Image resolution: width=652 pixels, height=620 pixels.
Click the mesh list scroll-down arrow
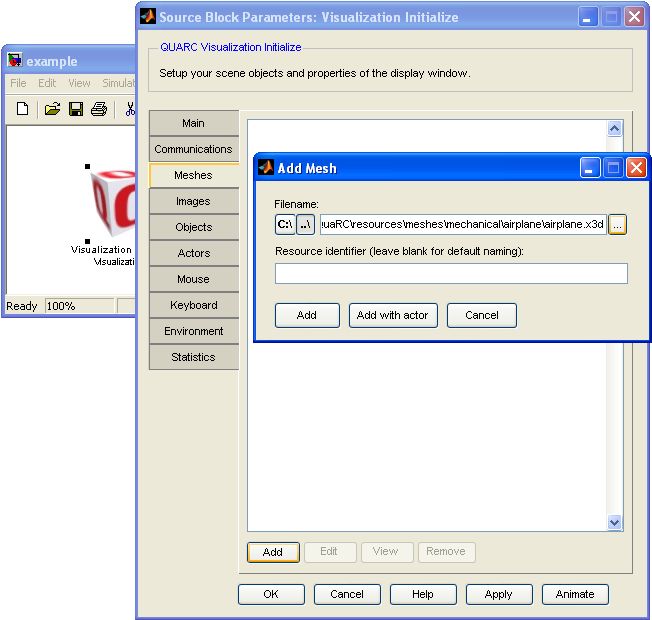tap(615, 522)
